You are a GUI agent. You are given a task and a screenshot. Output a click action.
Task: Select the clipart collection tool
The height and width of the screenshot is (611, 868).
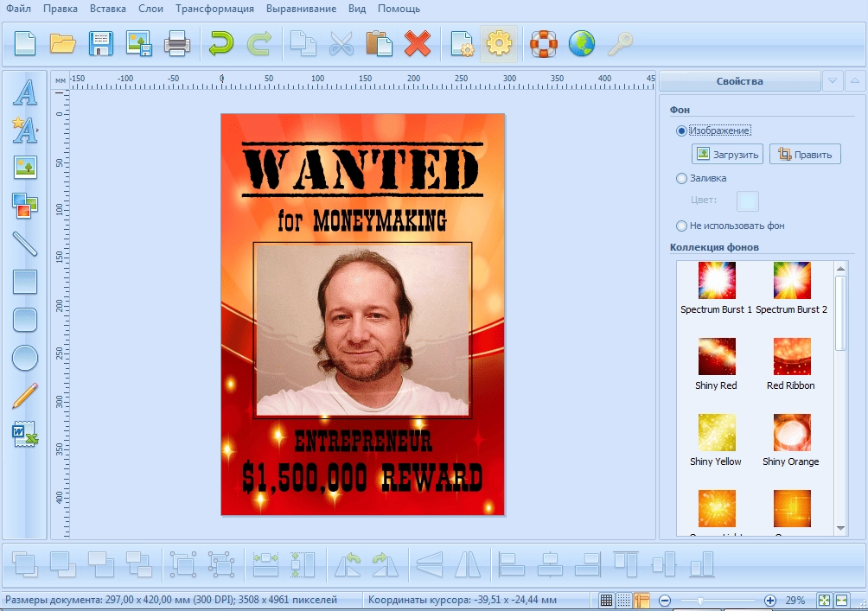pyautogui.click(x=25, y=206)
